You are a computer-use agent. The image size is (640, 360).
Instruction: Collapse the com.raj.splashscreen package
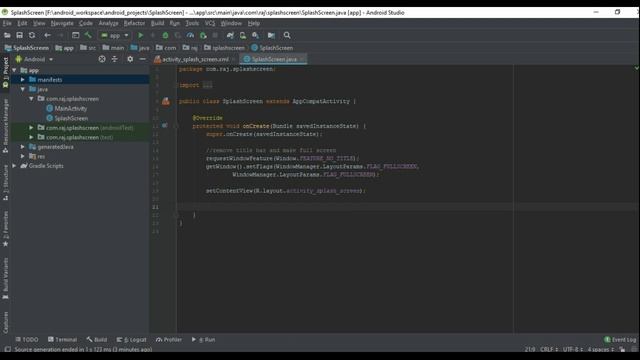click(x=31, y=99)
